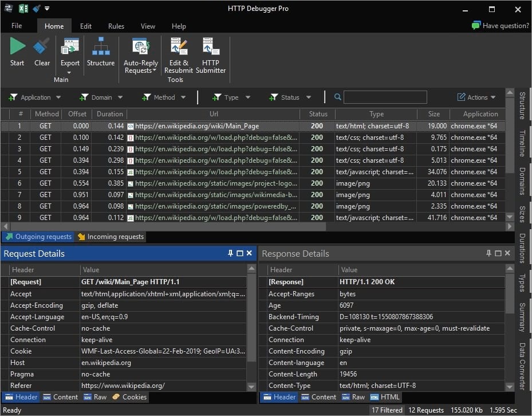Expand the Method filter dropdown

click(183, 97)
